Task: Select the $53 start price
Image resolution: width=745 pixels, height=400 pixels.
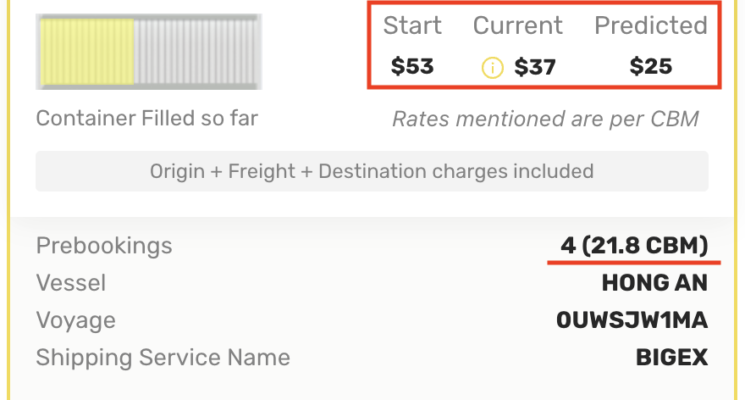Action: pyautogui.click(x=412, y=68)
